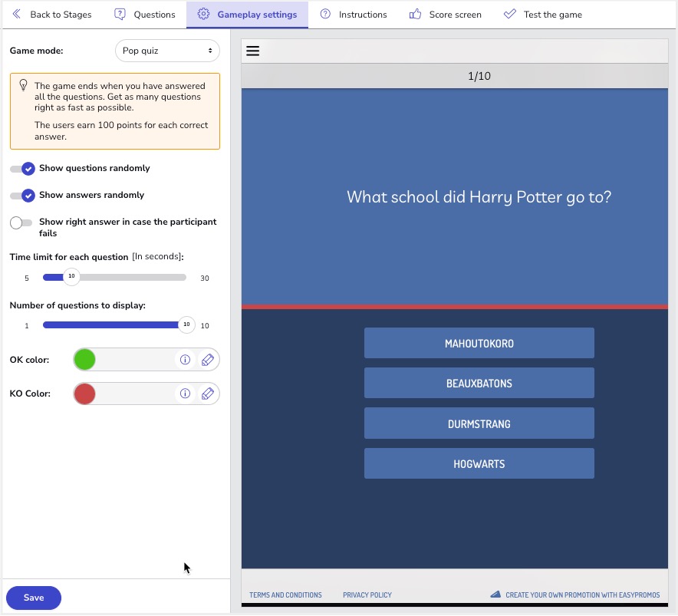Screen dimensions: 678x616
Task: Click the lightbulb tip icon
Action: click(x=23, y=86)
